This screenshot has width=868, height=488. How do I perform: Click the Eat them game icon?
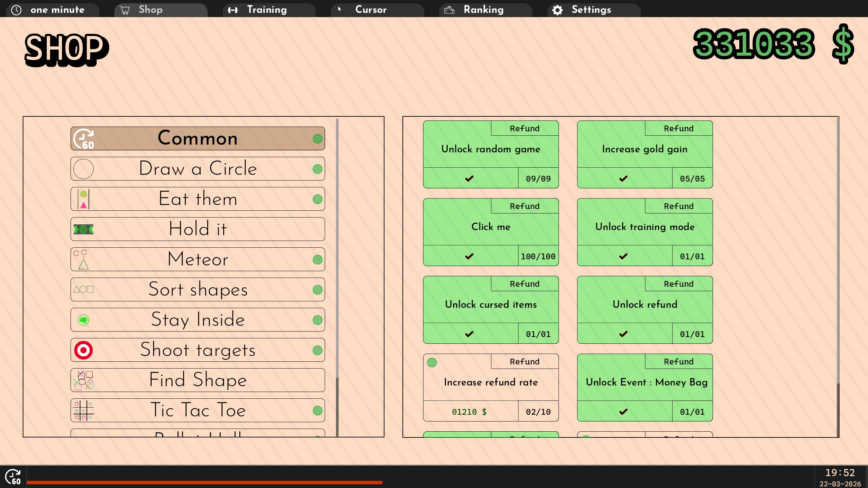pos(83,199)
